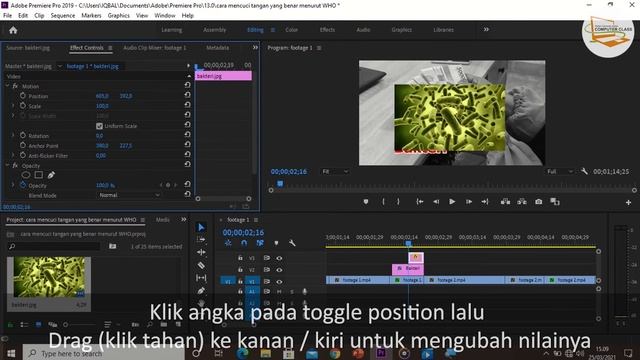This screenshot has height=360, width=640.
Task: Create 4-point polygon mask for Opacity
Action: point(39,175)
